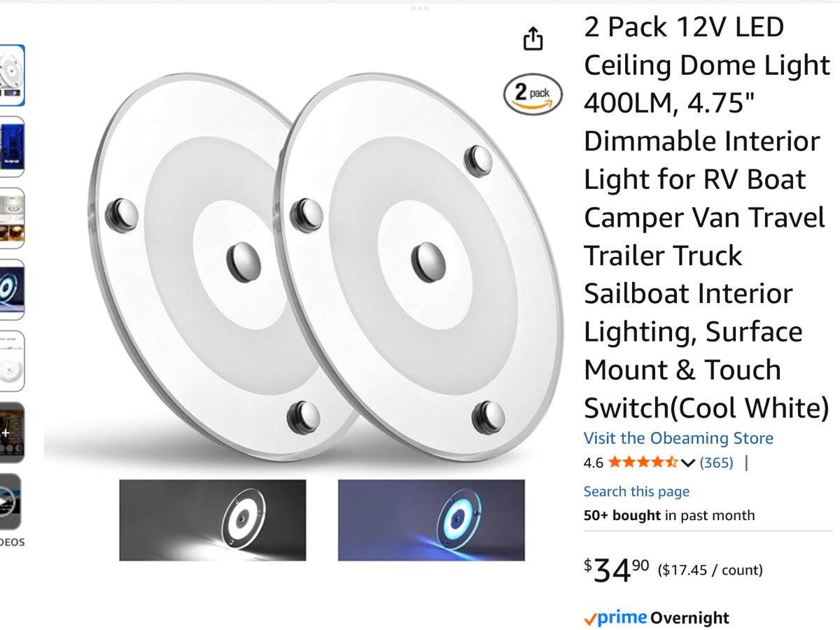The width and height of the screenshot is (840, 630).
Task: Click the share icon above the product image
Action: [x=533, y=38]
